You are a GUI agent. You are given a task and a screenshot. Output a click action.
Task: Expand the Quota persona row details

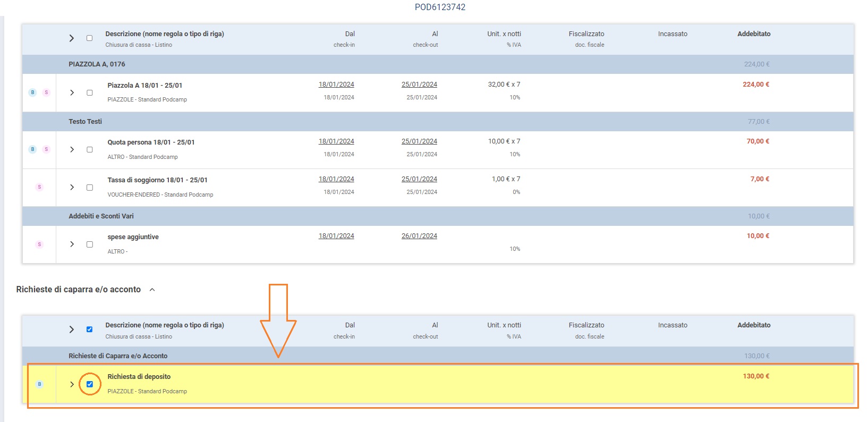pyautogui.click(x=72, y=150)
